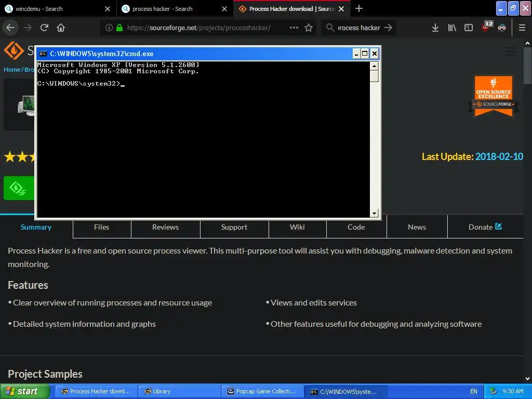Open the Windows XP Start menu
The width and height of the screenshot is (532, 399).
pyautogui.click(x=25, y=391)
